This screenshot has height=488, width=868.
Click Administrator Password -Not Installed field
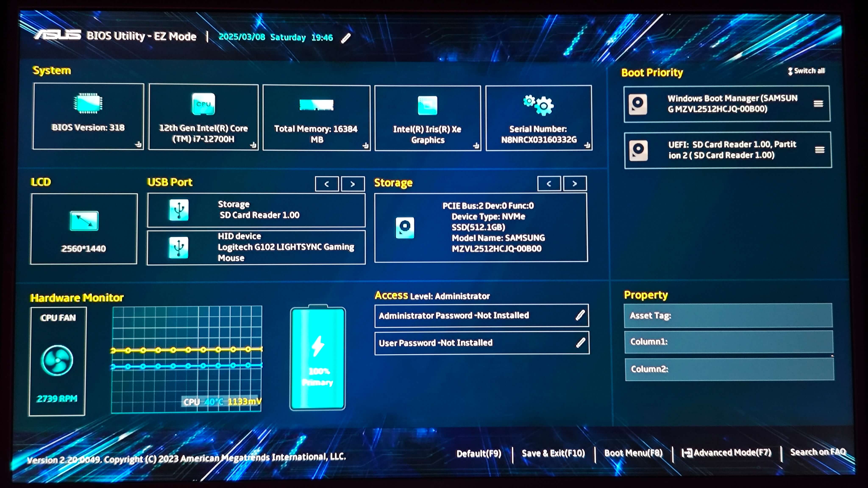point(481,316)
